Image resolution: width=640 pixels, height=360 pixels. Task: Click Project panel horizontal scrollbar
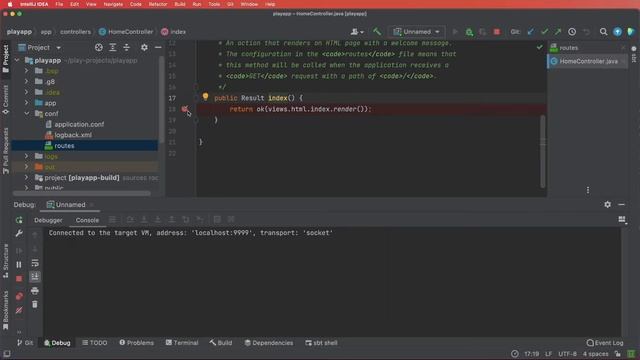[x=82, y=193]
